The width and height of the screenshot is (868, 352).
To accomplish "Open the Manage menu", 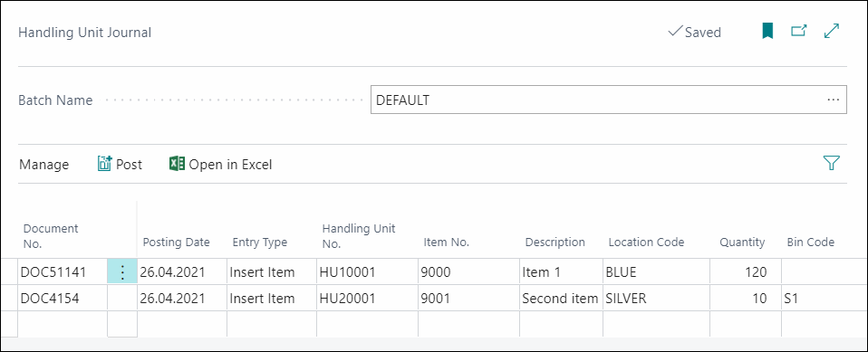I will click(43, 164).
